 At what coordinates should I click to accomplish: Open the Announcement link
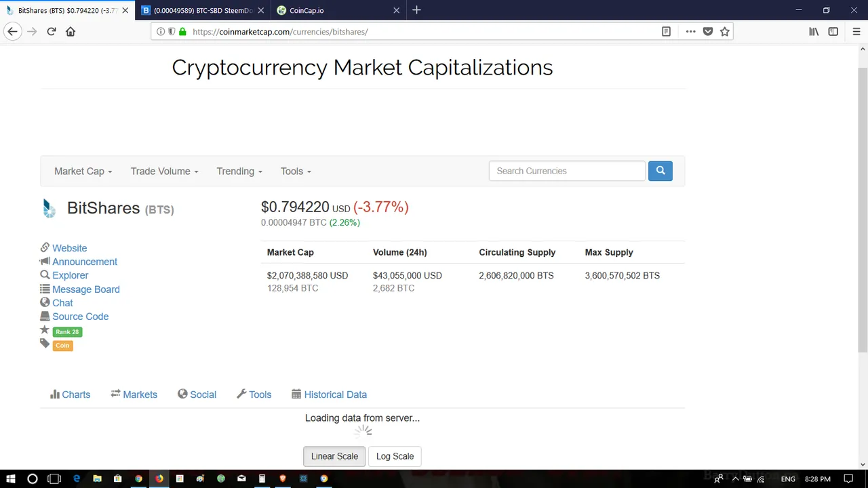85,262
